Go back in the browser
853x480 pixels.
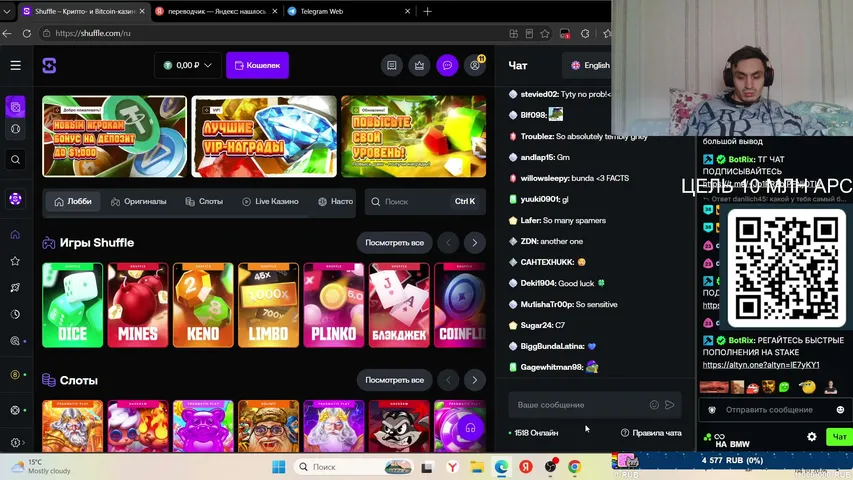point(7,33)
